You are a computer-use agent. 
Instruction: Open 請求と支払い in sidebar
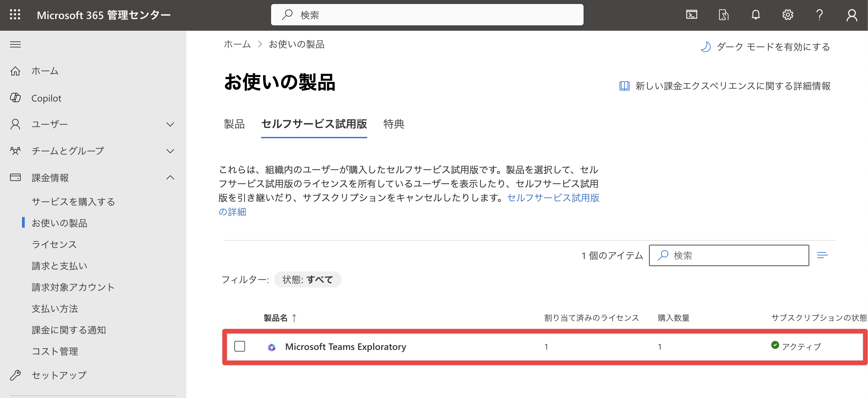[59, 266]
